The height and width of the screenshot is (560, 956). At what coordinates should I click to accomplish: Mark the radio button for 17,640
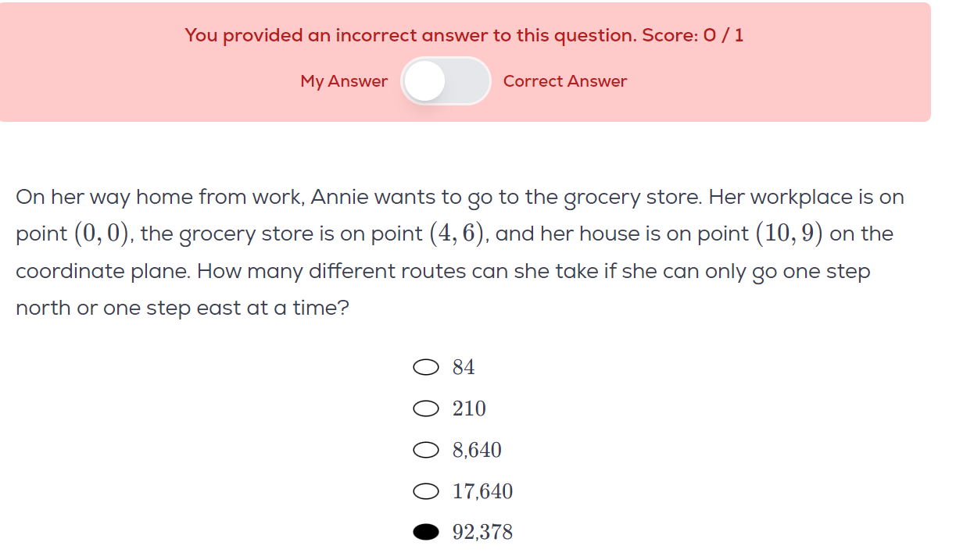(x=426, y=491)
